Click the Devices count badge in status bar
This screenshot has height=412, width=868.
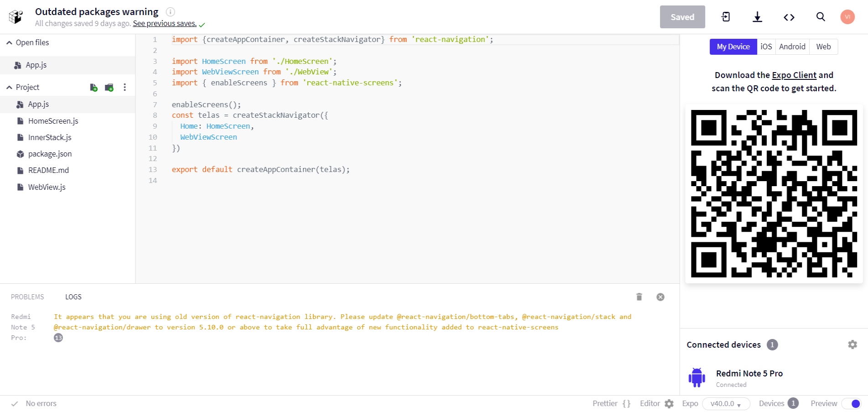[793, 403]
